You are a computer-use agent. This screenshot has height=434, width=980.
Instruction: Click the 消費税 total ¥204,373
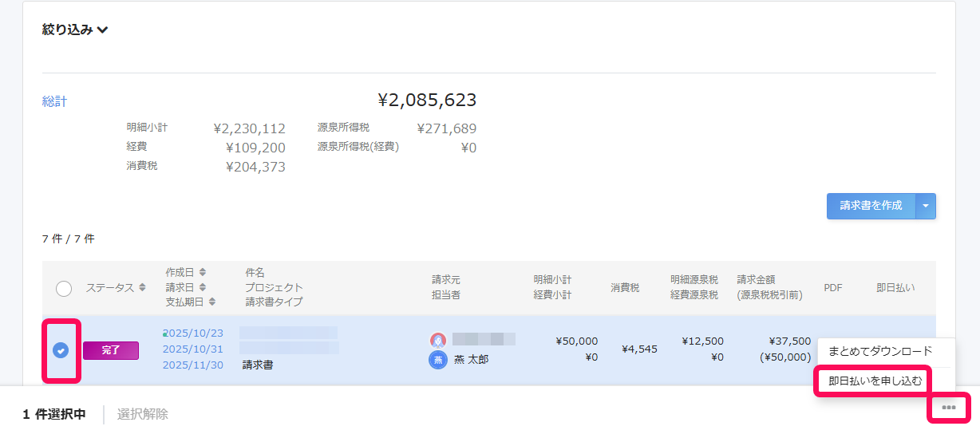[255, 167]
